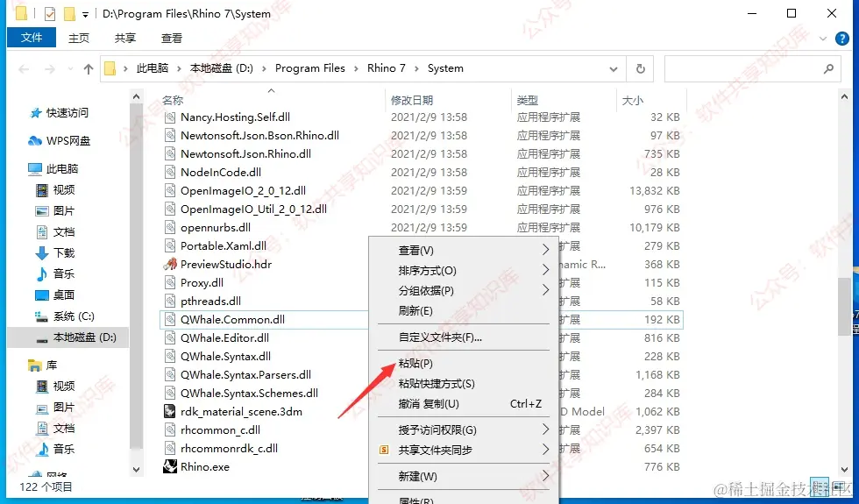Click the forward navigation arrow
Image resolution: width=859 pixels, height=504 pixels.
coord(49,68)
